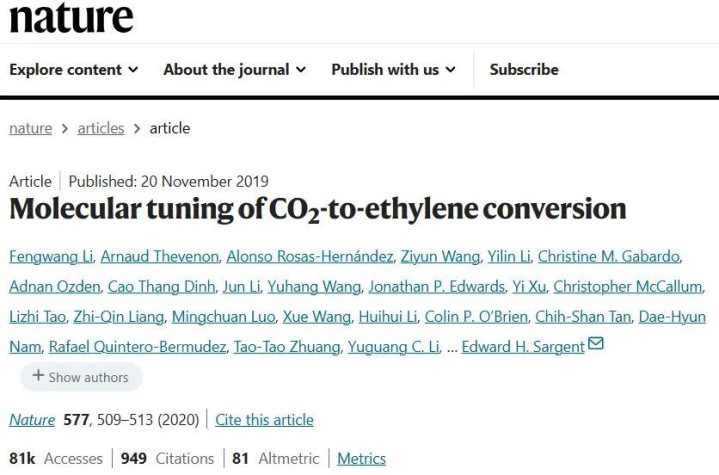Go to the nature breadcrumb link

pos(30,128)
